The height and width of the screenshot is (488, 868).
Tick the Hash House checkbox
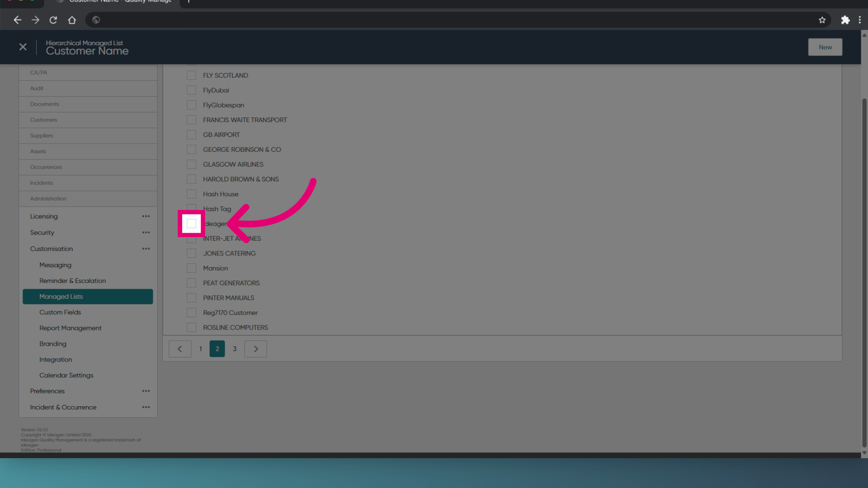tap(192, 194)
